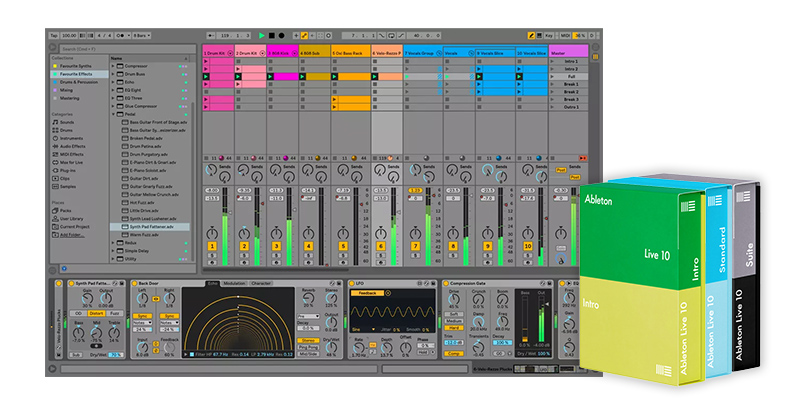
Task: Click the Tap tempo button
Action: [54, 36]
